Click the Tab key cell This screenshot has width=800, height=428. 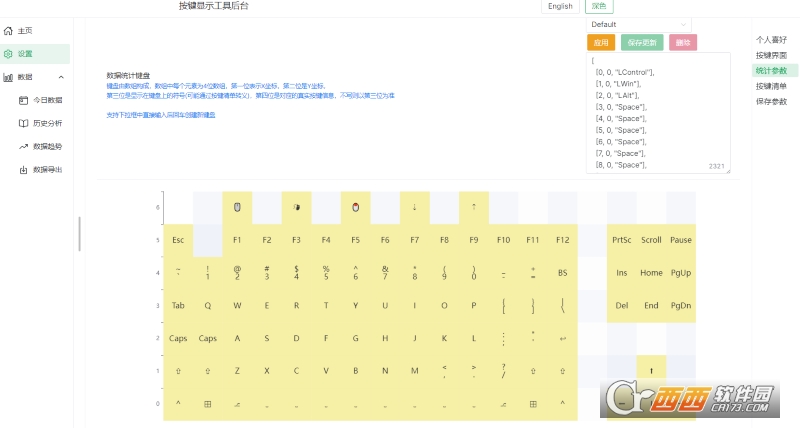(x=178, y=306)
